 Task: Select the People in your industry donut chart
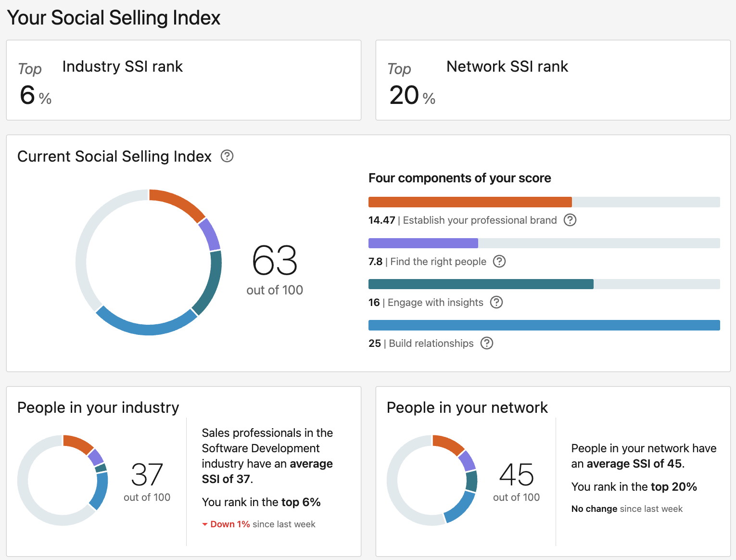tap(63, 480)
